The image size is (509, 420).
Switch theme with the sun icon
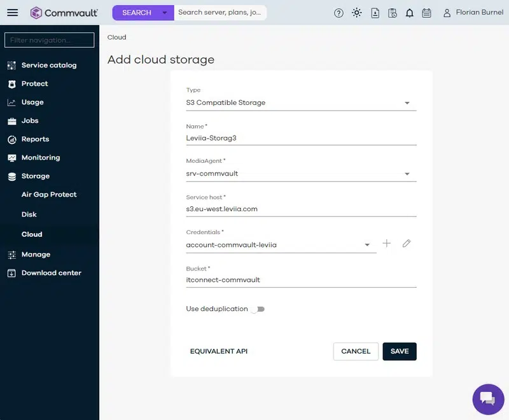357,13
